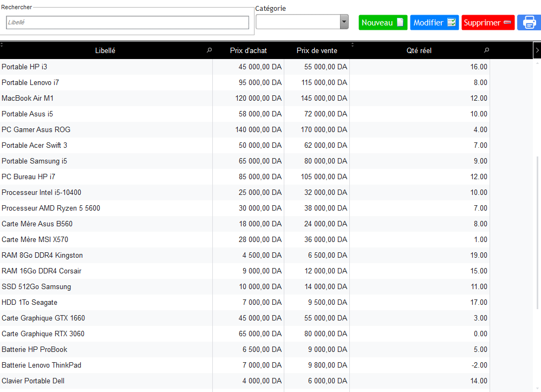Viewport: 541px width, 392px height.
Task: Click the red Supprimer button
Action: pos(487,23)
